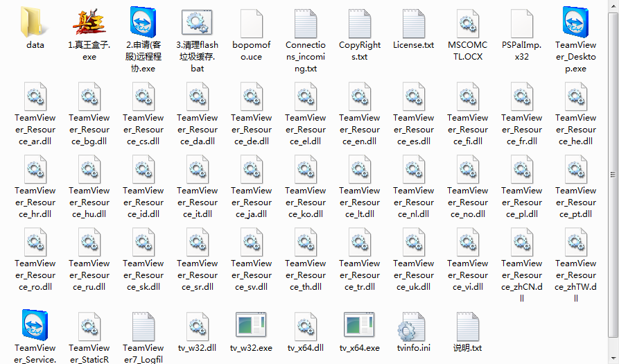This screenshot has width=619, height=364.
Task: Select the tv_w32.dll file icon
Action: pyautogui.click(x=198, y=327)
